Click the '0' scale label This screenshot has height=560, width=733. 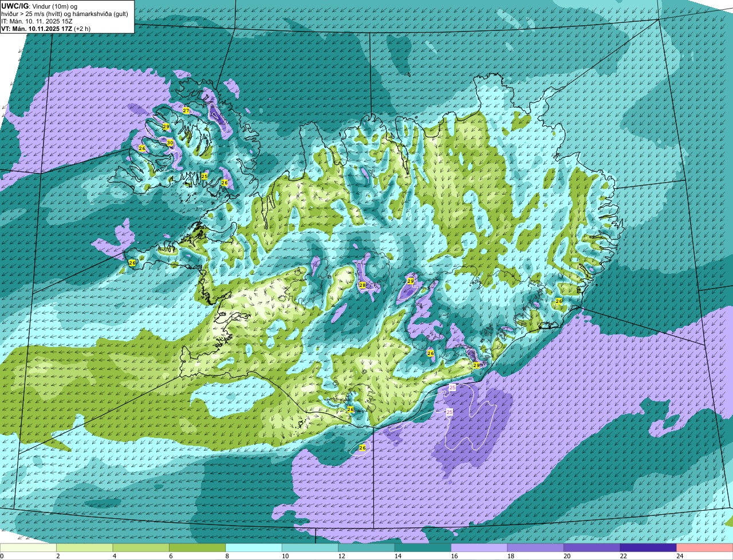(2, 555)
